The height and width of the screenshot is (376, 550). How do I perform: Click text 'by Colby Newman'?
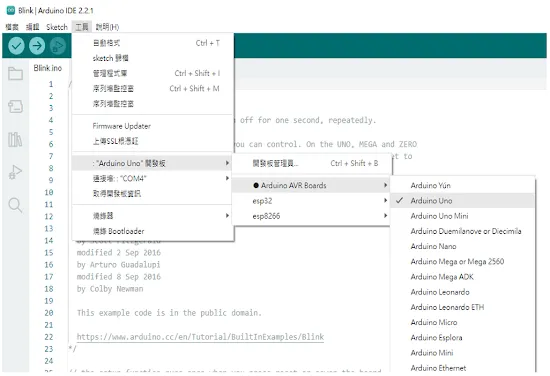110,289
